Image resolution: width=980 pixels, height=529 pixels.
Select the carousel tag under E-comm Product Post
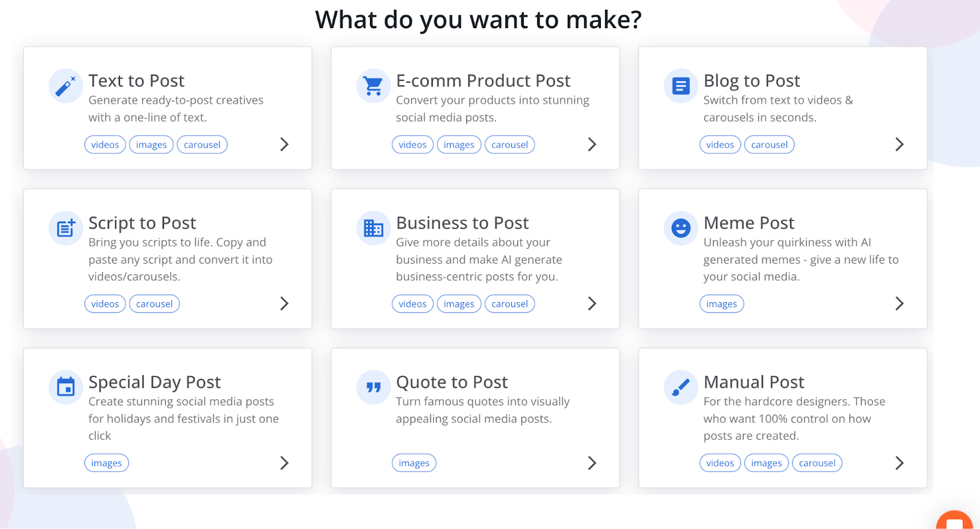pos(510,145)
